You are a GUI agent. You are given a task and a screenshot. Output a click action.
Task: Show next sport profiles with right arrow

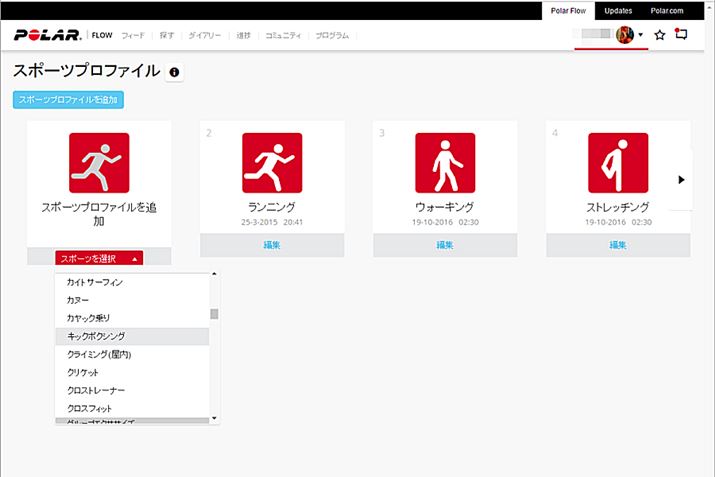pyautogui.click(x=681, y=180)
